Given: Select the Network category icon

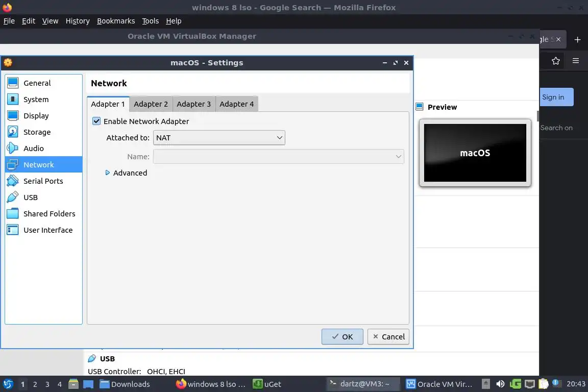Looking at the screenshot, I should coord(13,165).
